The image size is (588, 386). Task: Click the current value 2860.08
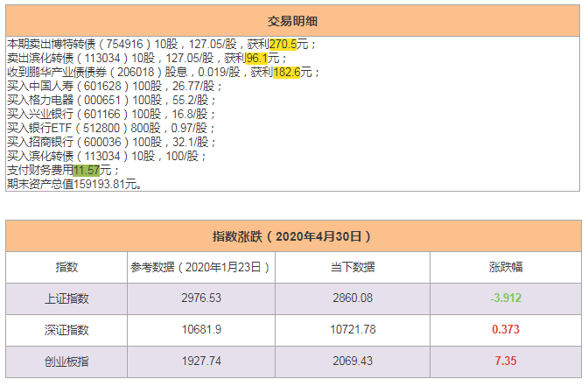pyautogui.click(x=353, y=298)
